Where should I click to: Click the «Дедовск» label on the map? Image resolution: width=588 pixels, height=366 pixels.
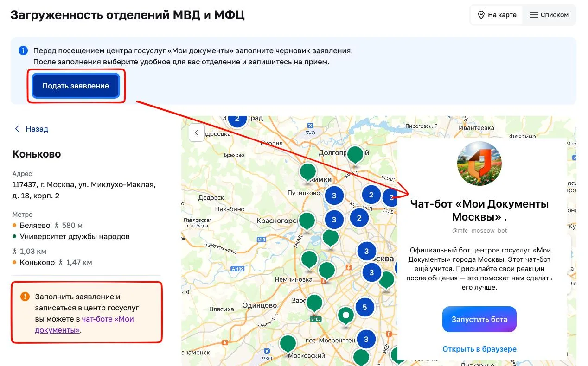coord(211,197)
